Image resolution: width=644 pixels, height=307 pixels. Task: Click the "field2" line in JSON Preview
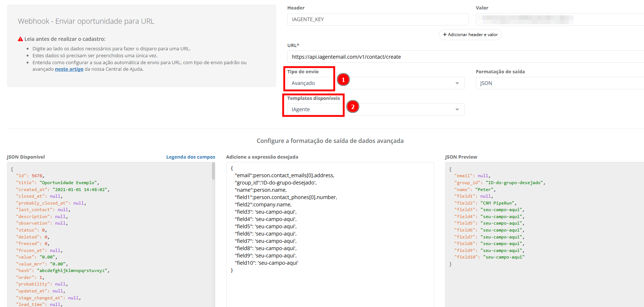click(x=485, y=203)
